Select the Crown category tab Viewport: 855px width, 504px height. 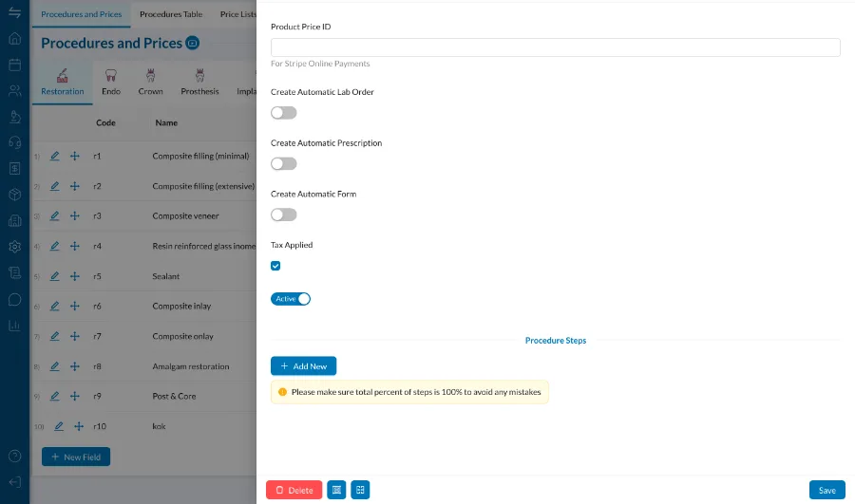[x=150, y=83]
